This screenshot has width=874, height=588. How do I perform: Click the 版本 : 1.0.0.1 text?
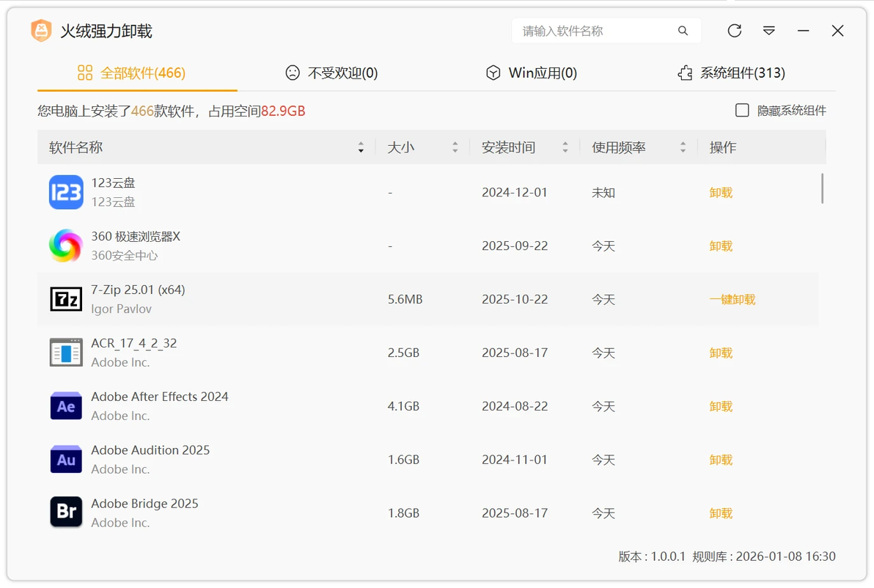tap(652, 556)
